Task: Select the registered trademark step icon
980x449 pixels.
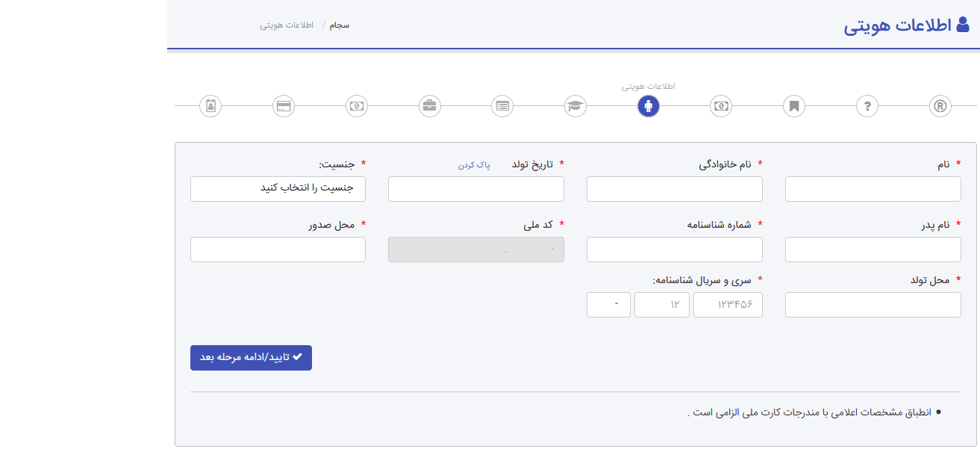Action: point(940,106)
